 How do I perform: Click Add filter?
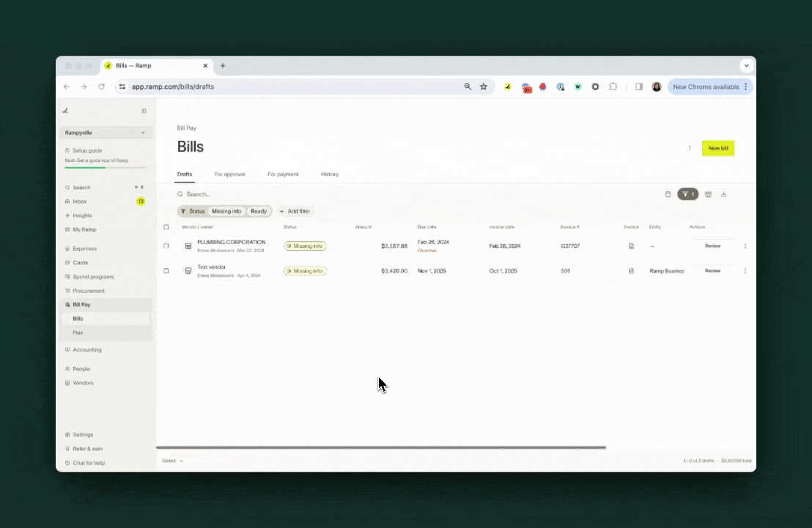[x=295, y=211]
